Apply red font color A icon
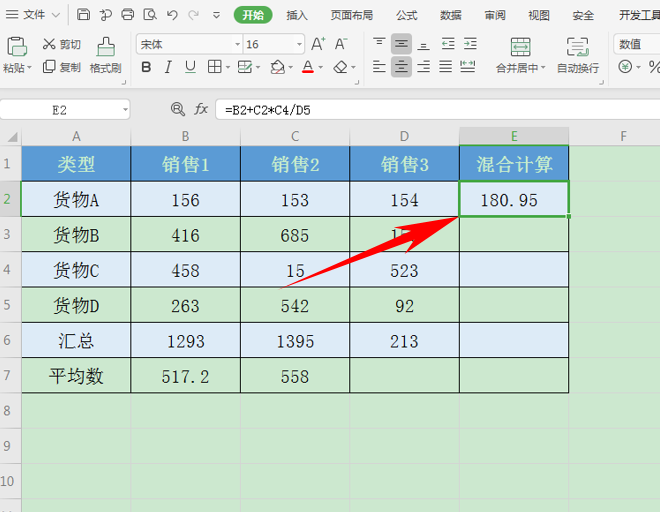 tap(308, 67)
